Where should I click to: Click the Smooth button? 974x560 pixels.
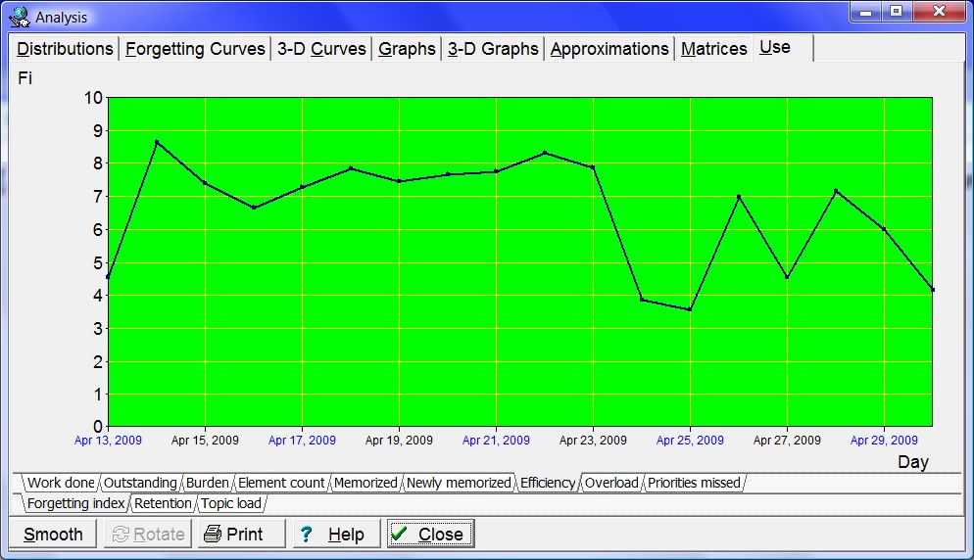[53, 534]
